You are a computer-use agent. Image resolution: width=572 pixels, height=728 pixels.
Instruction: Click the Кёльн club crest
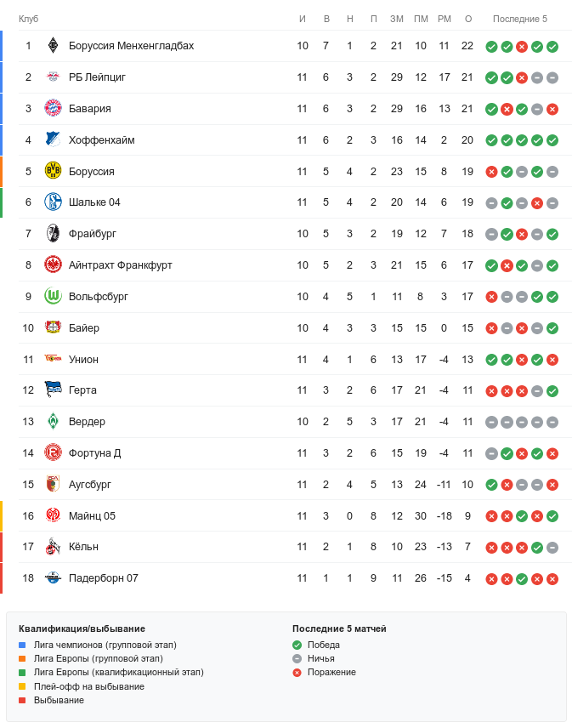tap(54, 547)
